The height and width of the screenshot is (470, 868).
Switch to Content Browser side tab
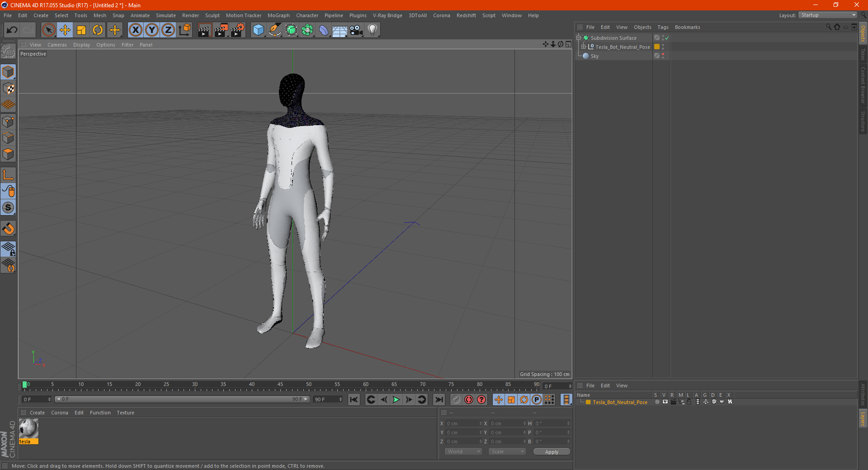[x=863, y=85]
